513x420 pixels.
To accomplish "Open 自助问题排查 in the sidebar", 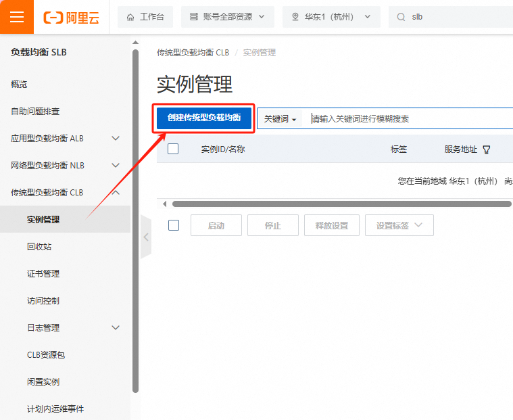I will click(35, 112).
